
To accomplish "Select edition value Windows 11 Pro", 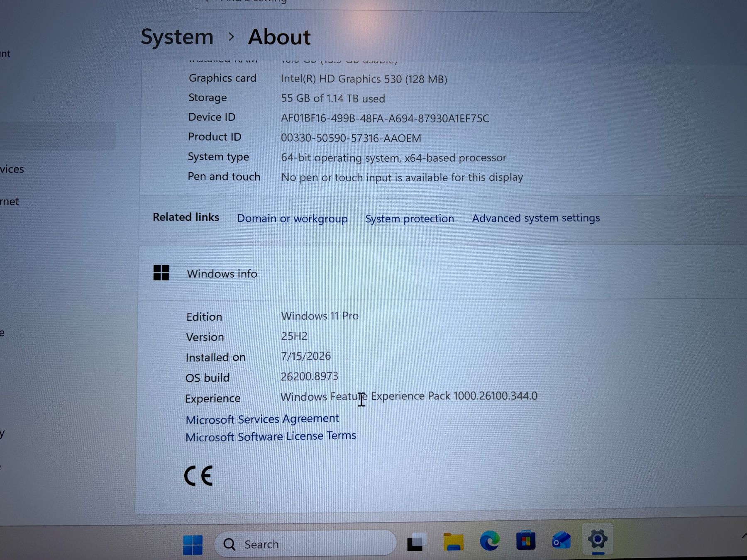I will [x=320, y=316].
